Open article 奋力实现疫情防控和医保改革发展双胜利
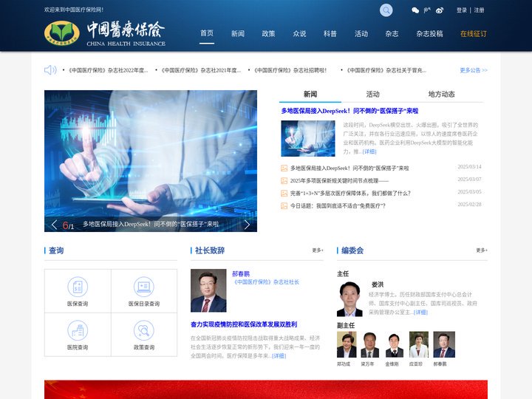 tap(244, 324)
